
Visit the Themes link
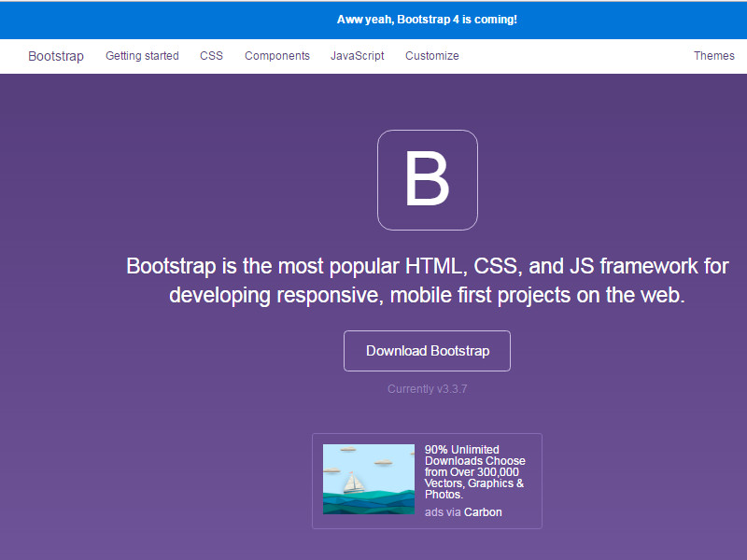(x=714, y=56)
